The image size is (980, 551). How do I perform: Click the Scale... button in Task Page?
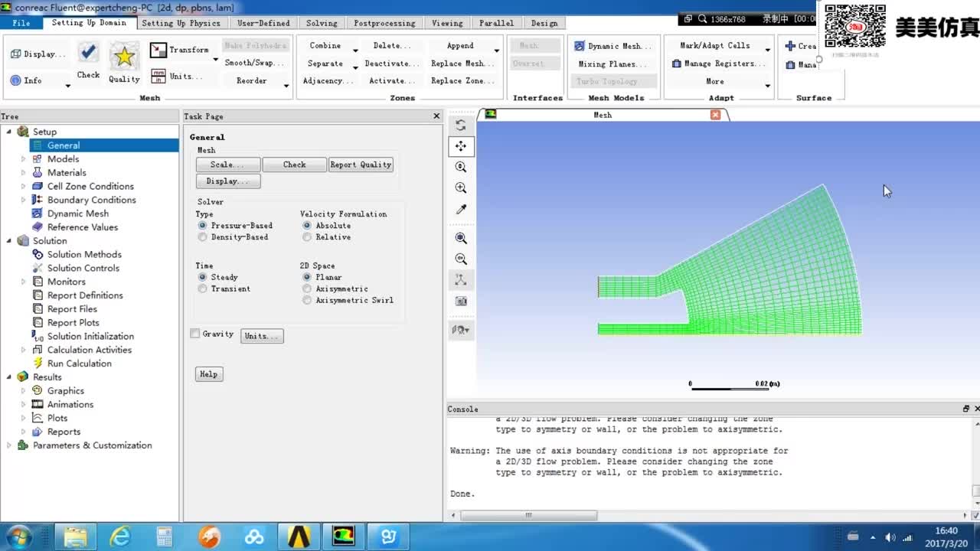click(228, 165)
